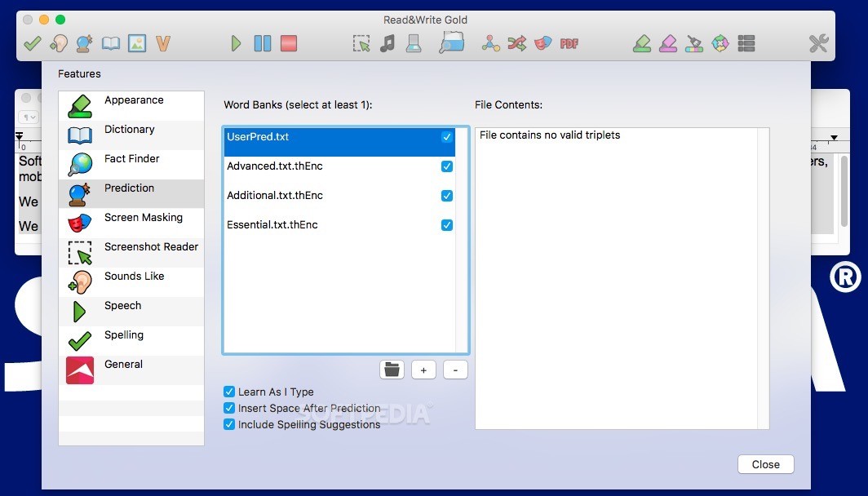Open the General features category
Image resolution: width=868 pixels, height=496 pixels.
click(x=131, y=370)
